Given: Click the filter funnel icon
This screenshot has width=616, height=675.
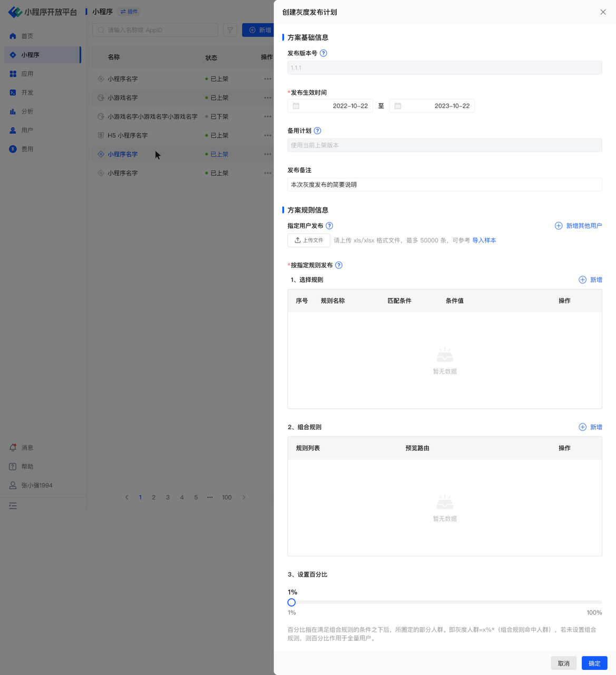Looking at the screenshot, I should coord(230,30).
